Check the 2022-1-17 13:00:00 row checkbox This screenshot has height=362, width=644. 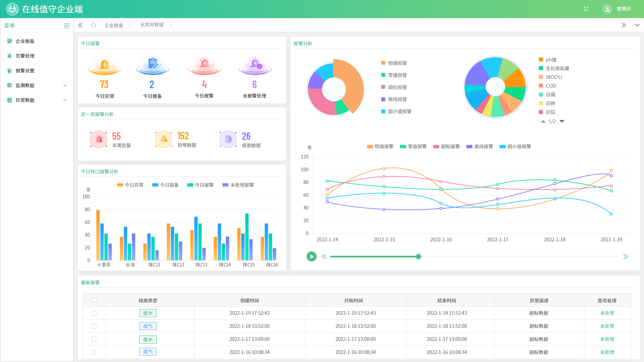click(x=94, y=339)
